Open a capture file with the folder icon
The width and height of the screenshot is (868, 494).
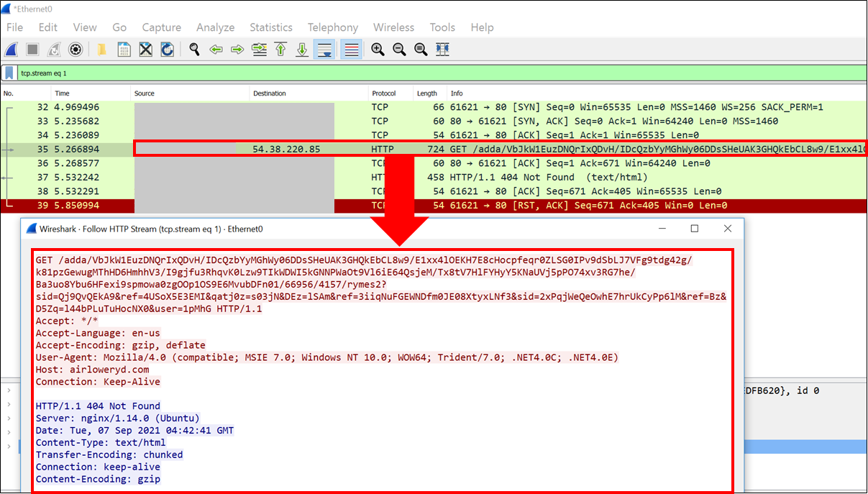click(102, 50)
